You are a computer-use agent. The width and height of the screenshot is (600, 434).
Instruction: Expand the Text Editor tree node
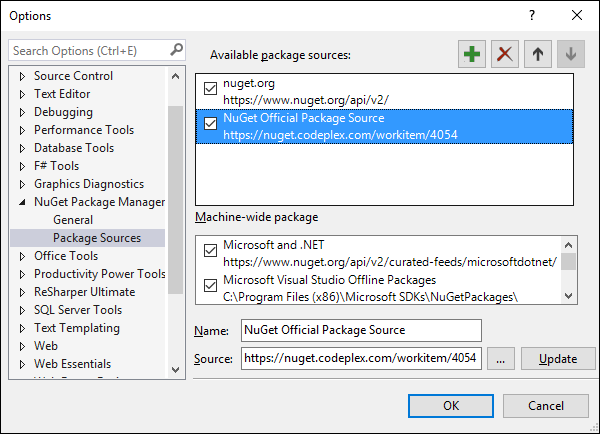(22, 94)
